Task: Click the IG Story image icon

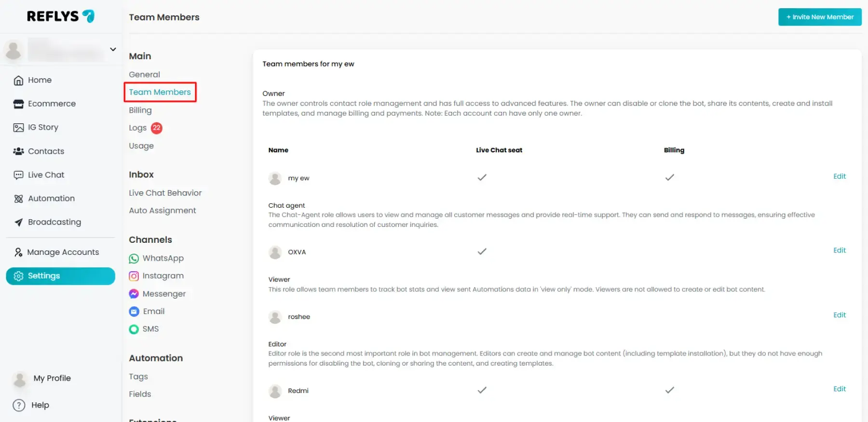Action: (18, 128)
